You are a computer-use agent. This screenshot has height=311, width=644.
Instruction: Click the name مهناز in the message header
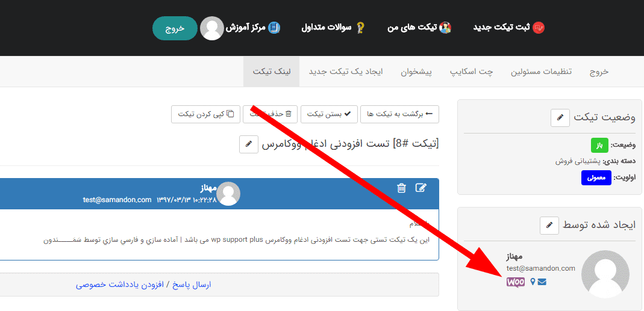click(x=209, y=189)
